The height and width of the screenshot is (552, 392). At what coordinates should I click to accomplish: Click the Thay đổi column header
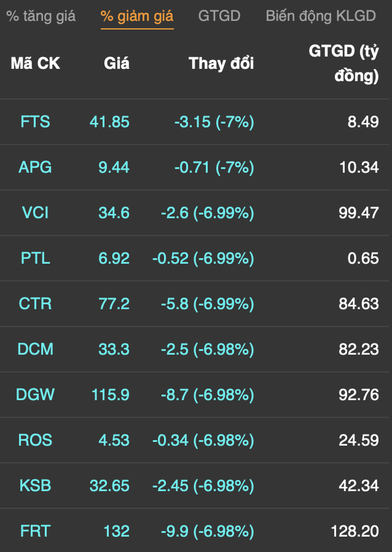[221, 63]
